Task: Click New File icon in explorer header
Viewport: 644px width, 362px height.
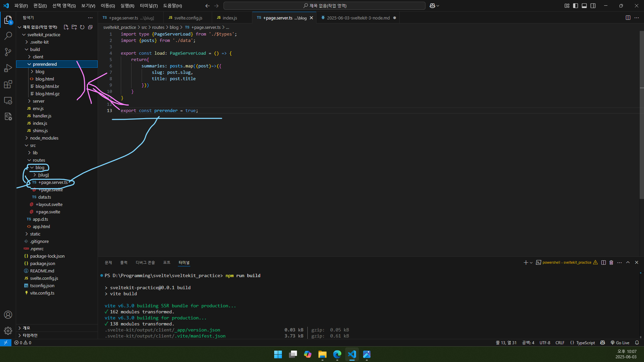Action: click(66, 27)
